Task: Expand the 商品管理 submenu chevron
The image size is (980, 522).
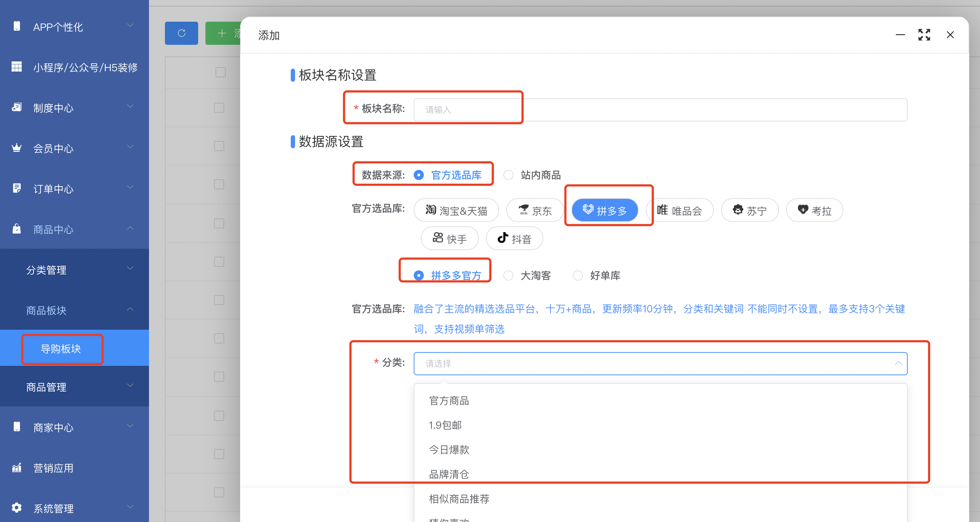Action: tap(130, 385)
